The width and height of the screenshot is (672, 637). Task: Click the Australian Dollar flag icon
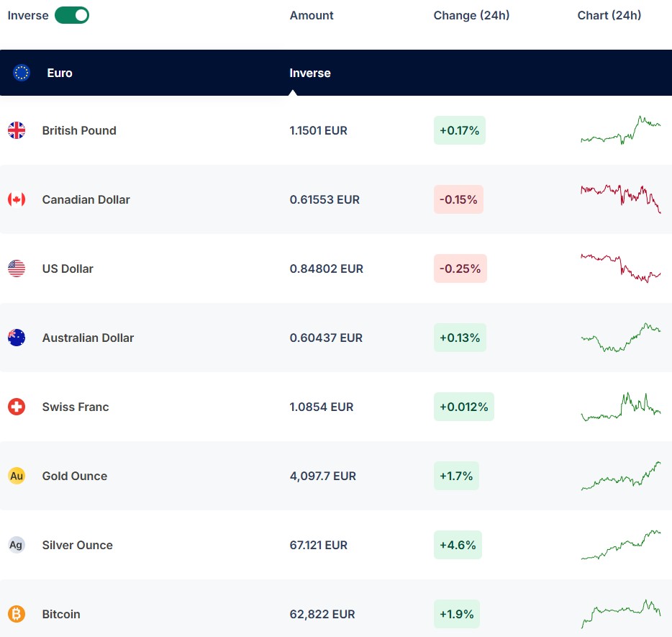(17, 338)
